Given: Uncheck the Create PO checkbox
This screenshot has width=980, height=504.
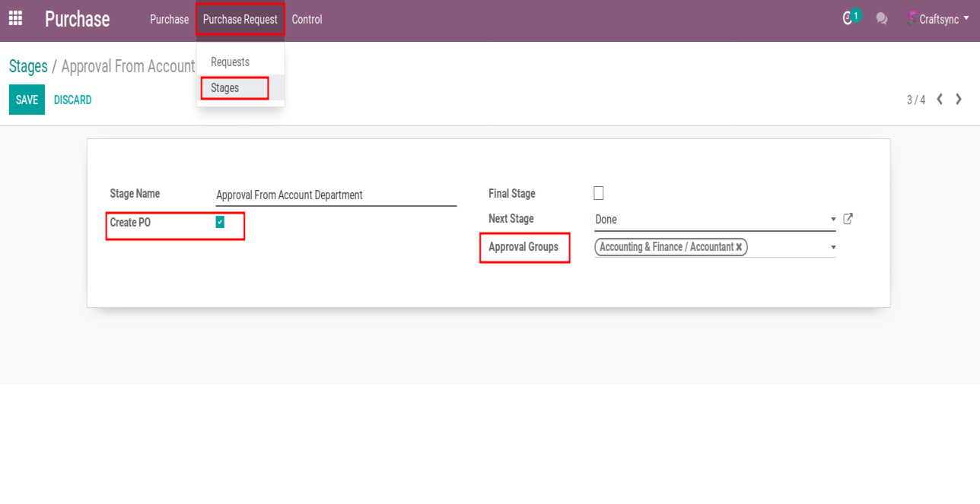Looking at the screenshot, I should click(x=220, y=222).
